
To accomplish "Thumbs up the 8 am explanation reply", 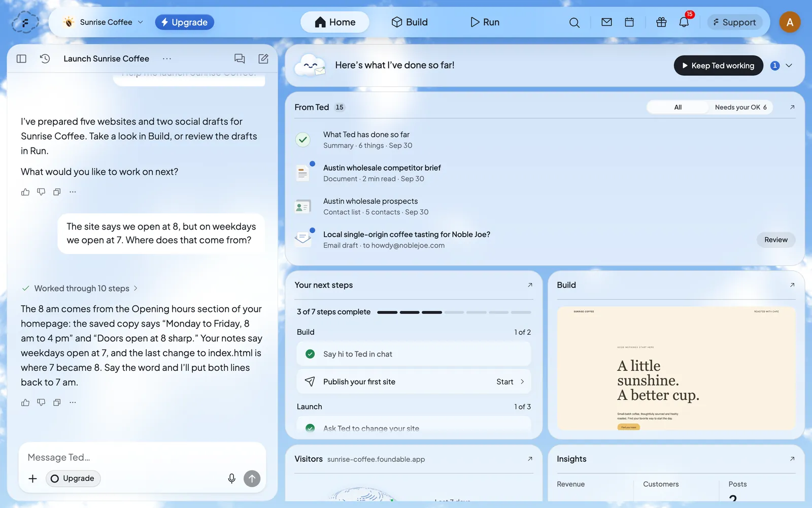I will (x=25, y=402).
